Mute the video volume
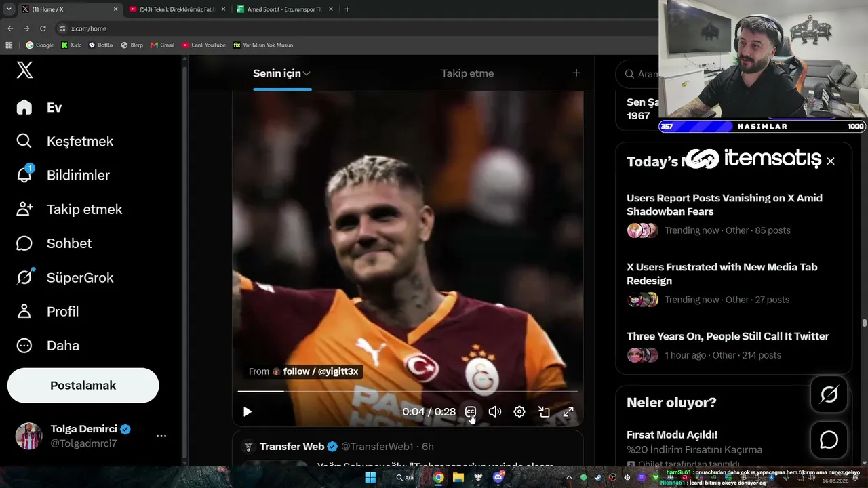The width and height of the screenshot is (868, 488). click(x=495, y=411)
